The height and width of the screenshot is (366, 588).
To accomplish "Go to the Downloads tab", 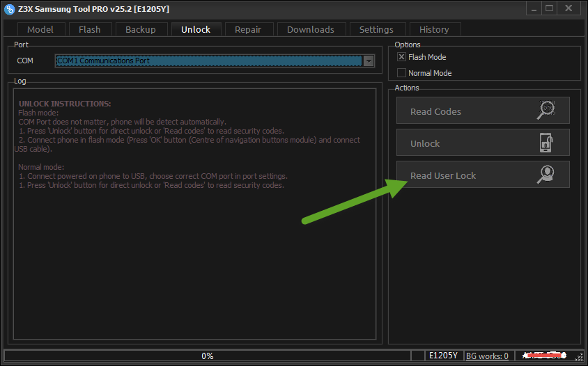I will tap(311, 30).
